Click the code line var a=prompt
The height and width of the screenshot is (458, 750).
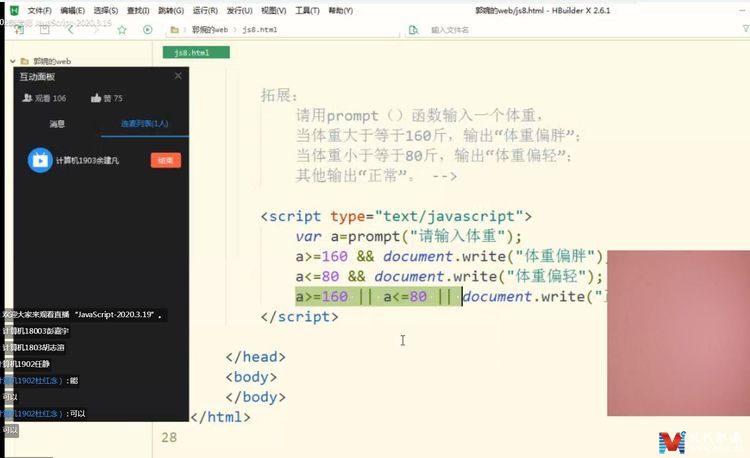408,236
